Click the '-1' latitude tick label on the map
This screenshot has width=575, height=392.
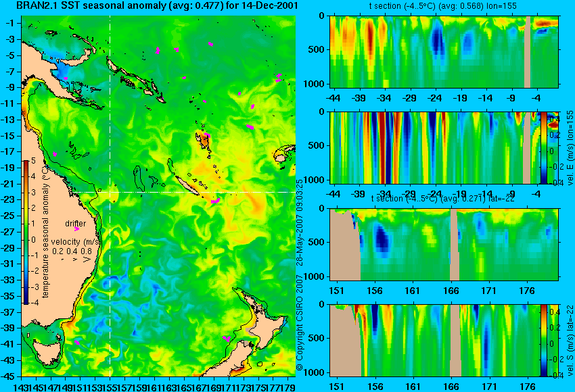[11, 23]
